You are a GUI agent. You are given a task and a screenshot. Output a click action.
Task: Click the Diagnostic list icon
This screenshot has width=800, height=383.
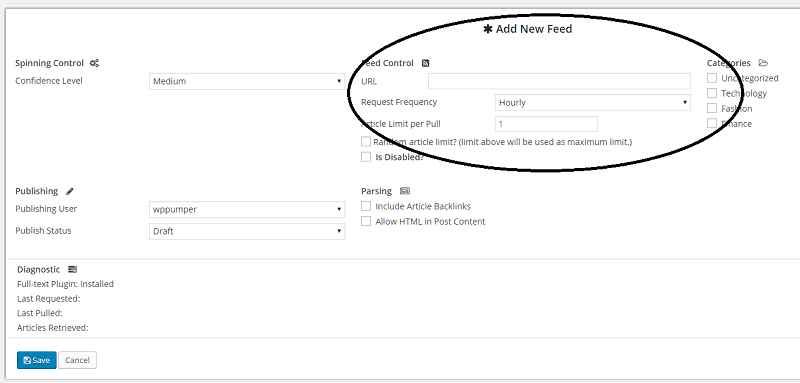(x=72, y=269)
